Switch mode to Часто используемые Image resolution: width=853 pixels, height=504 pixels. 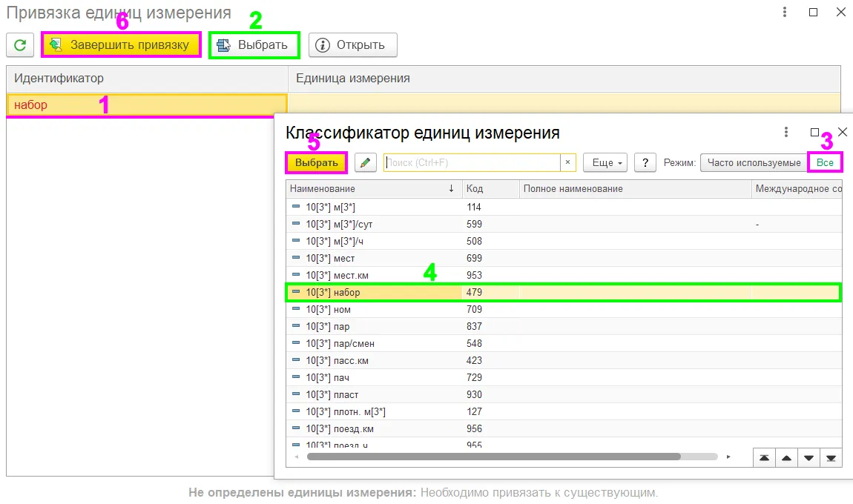click(x=754, y=162)
